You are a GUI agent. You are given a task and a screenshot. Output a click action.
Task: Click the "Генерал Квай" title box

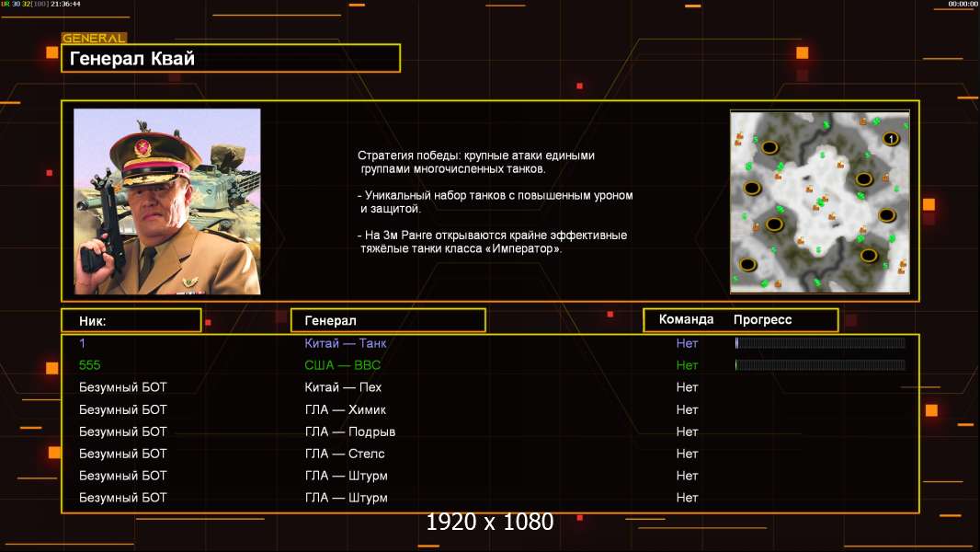click(x=230, y=59)
